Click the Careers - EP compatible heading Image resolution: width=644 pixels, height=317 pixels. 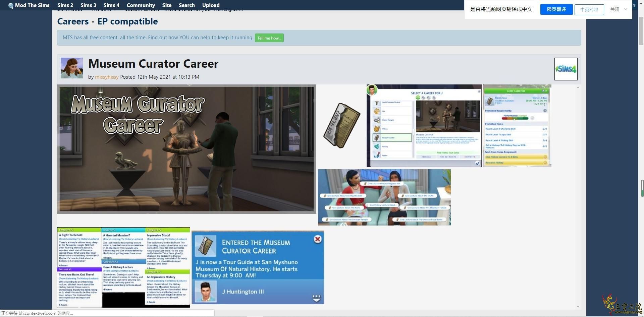107,21
